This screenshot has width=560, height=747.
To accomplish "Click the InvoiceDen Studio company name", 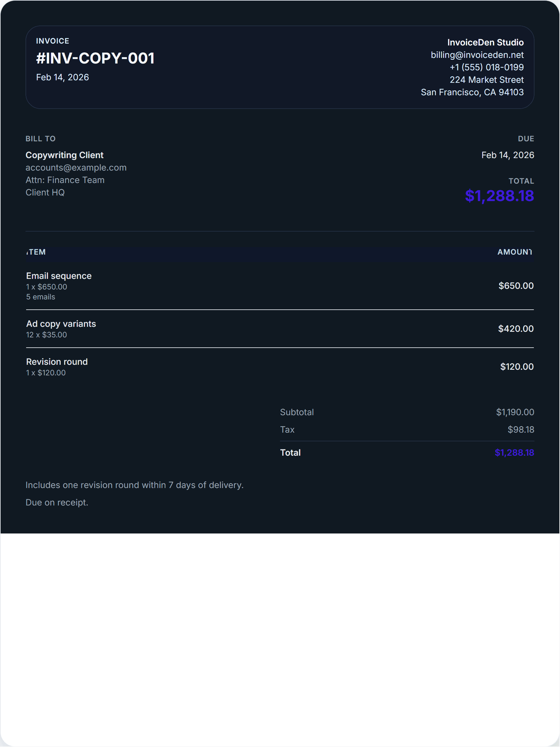I will click(485, 43).
